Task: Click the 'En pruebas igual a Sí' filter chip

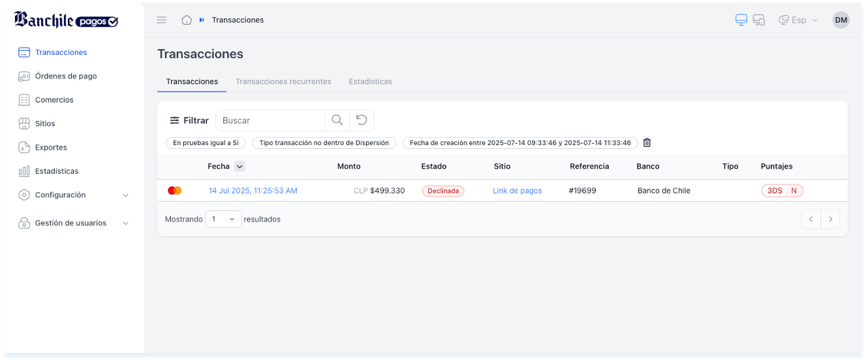Action: click(206, 143)
